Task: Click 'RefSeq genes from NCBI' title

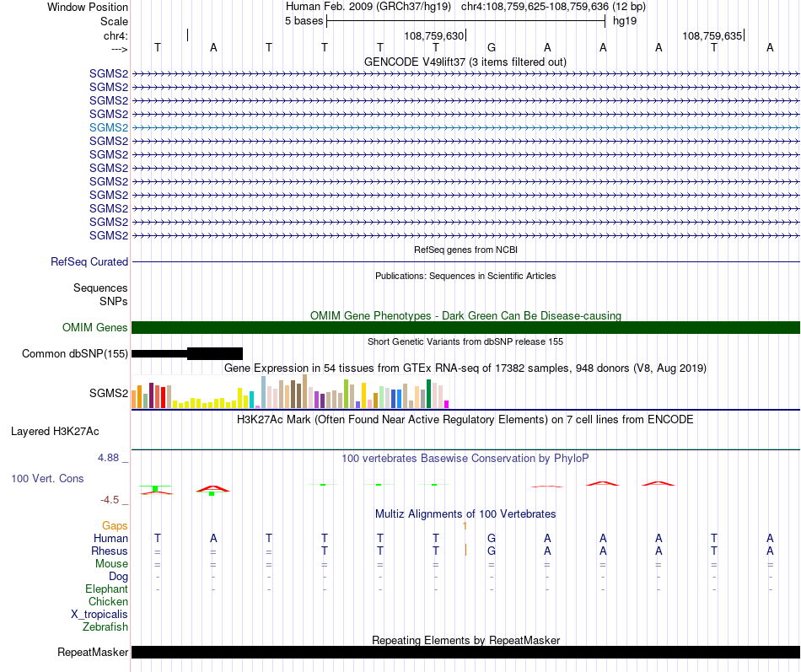Action: pos(465,250)
